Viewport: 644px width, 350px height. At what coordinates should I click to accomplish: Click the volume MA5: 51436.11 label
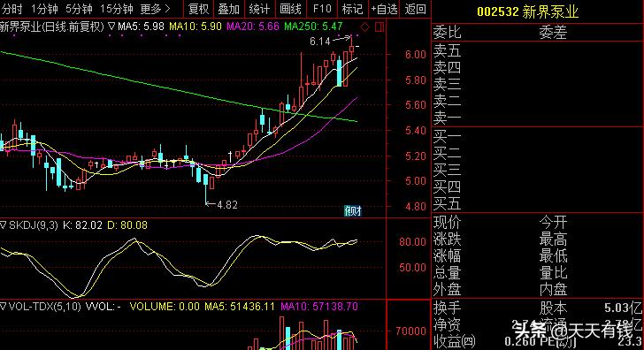[240, 306]
